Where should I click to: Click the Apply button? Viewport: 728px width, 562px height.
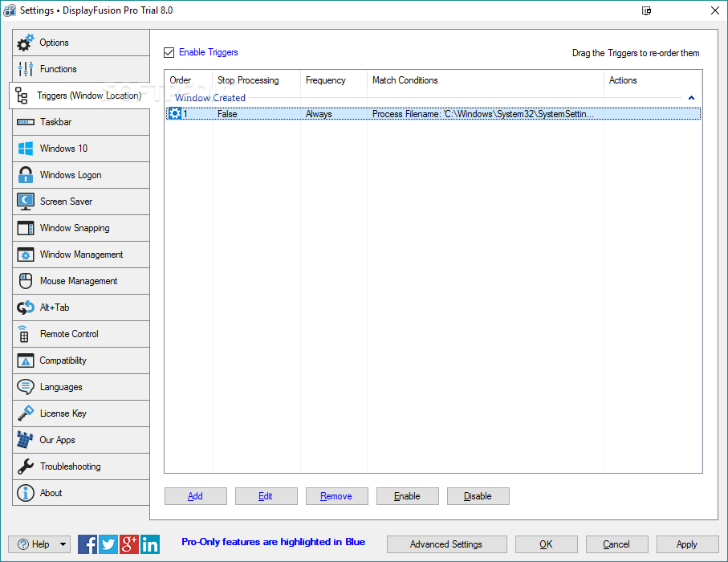tap(687, 544)
